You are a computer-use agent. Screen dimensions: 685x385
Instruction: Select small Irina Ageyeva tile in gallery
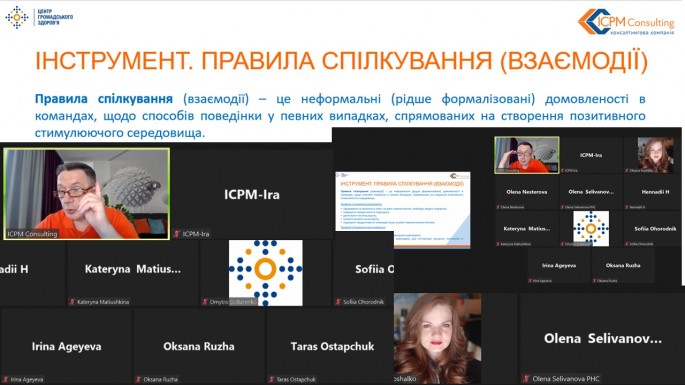pos(559,266)
